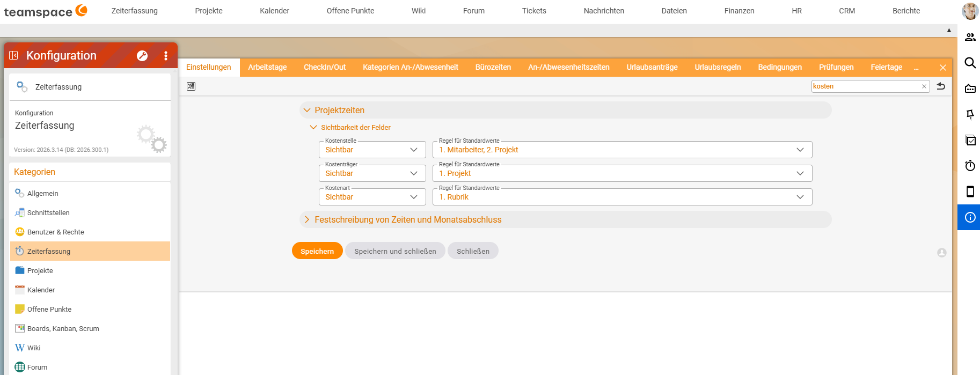
Task: Open the rule dropdown showing 1. Projekt
Action: click(622, 173)
